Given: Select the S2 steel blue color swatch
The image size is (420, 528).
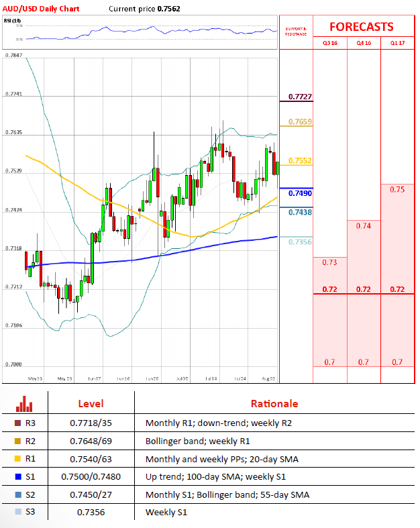Looking at the screenshot, I should pos(18,494).
